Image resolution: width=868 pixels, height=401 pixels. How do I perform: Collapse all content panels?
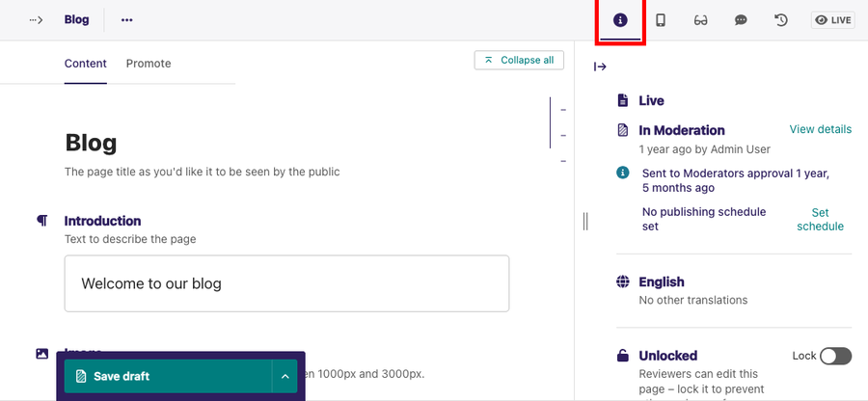(519, 60)
